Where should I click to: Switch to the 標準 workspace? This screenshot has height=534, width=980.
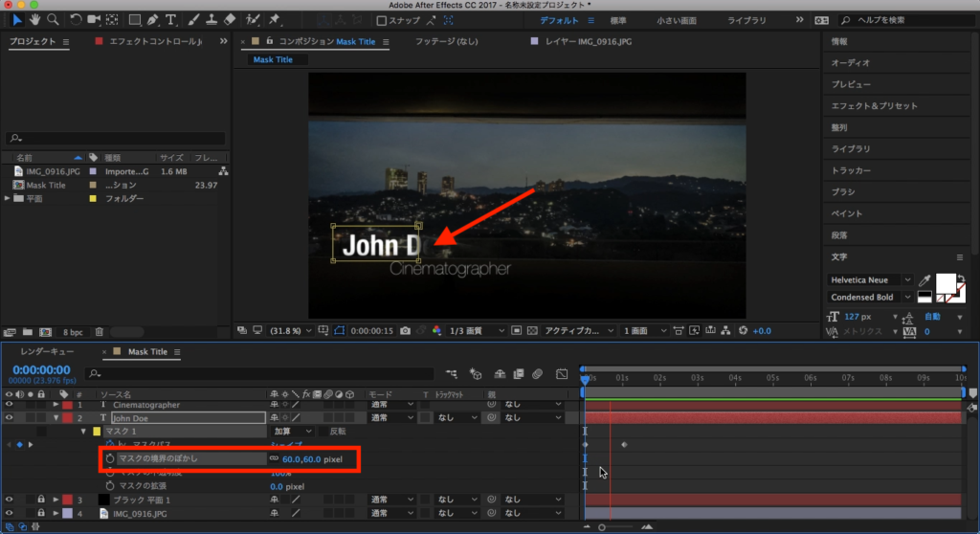pos(618,19)
